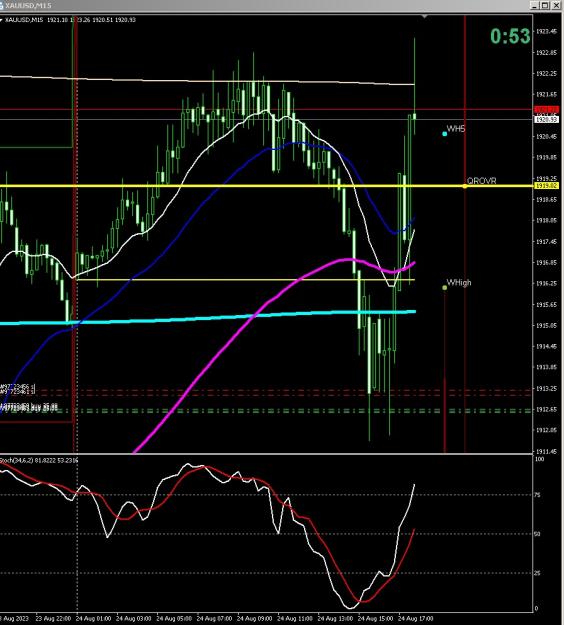Select the cyan WH5 marker dot
Viewport: 564px width, 625px height.
pos(445,134)
